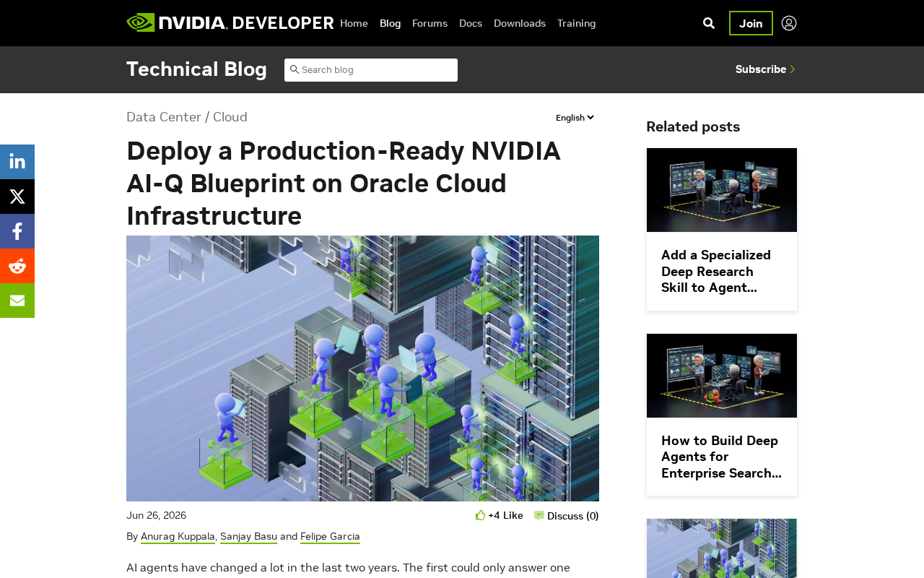Open author Felipe Garcia's page
Image resolution: width=924 pixels, height=578 pixels.
(330, 536)
